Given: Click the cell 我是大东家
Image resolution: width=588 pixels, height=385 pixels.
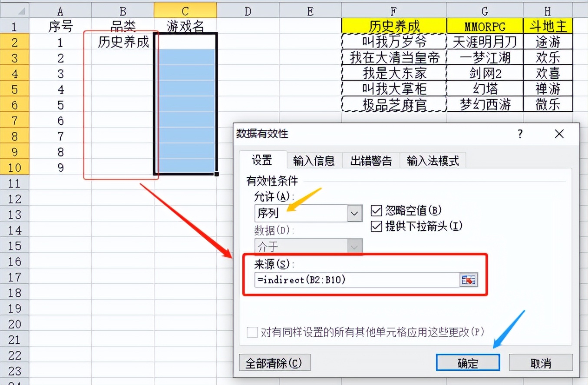Looking at the screenshot, I should [x=394, y=73].
